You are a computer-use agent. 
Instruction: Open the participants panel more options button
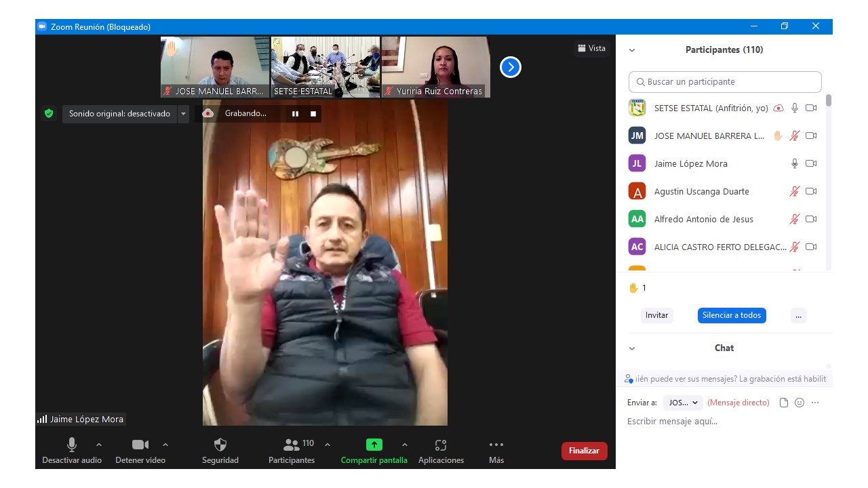pos(799,315)
